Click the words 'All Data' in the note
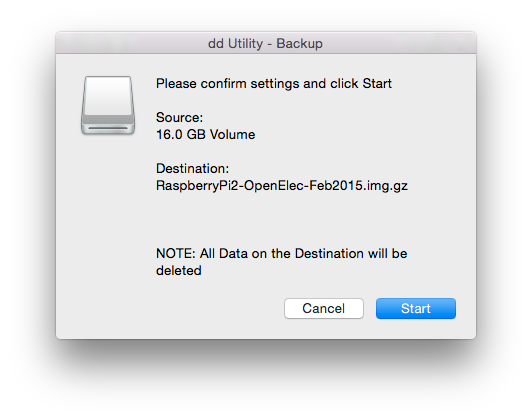 click(x=224, y=253)
